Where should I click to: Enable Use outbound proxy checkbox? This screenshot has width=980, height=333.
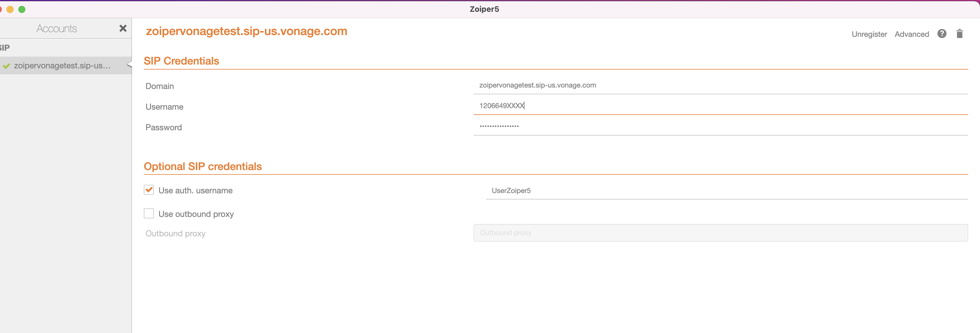(149, 213)
